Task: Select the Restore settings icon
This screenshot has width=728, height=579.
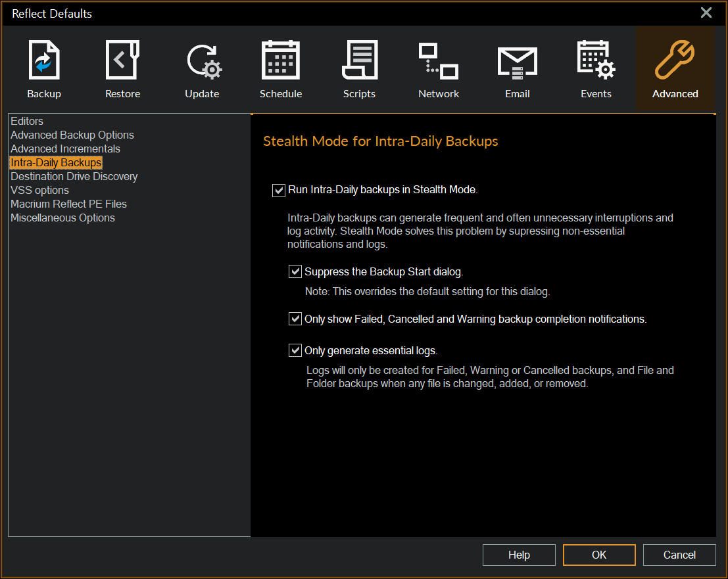Action: (122, 68)
